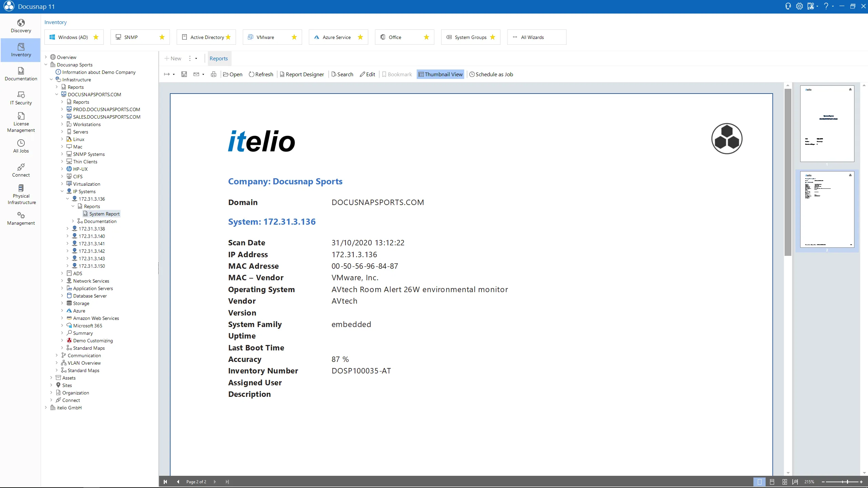Image resolution: width=868 pixels, height=488 pixels.
Task: Go to IT Security module
Action: (x=21, y=98)
